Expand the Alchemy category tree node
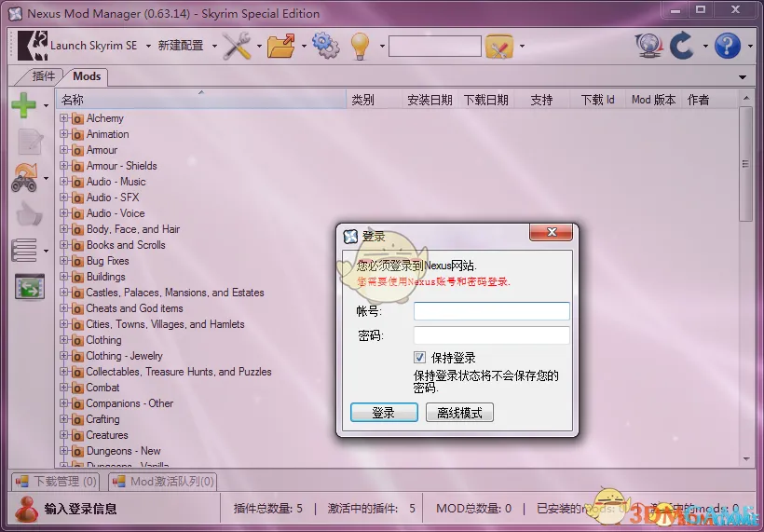This screenshot has width=764, height=532. pyautogui.click(x=64, y=118)
